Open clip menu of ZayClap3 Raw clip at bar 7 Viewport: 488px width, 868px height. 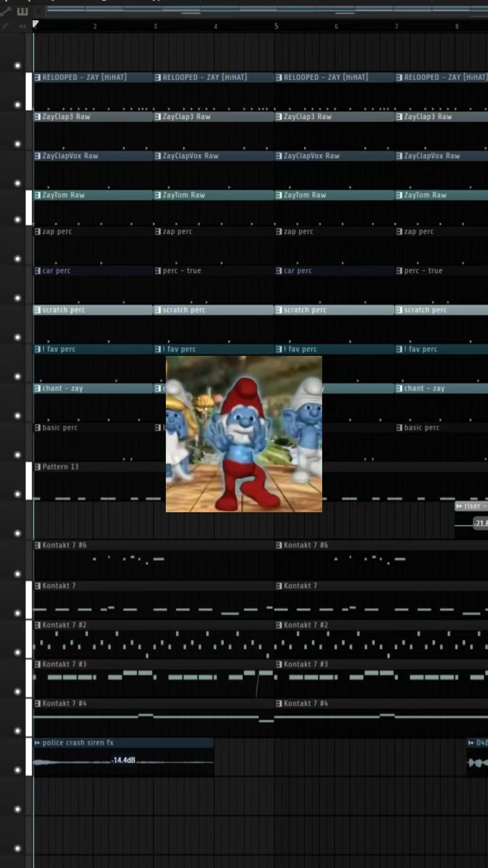399,117
